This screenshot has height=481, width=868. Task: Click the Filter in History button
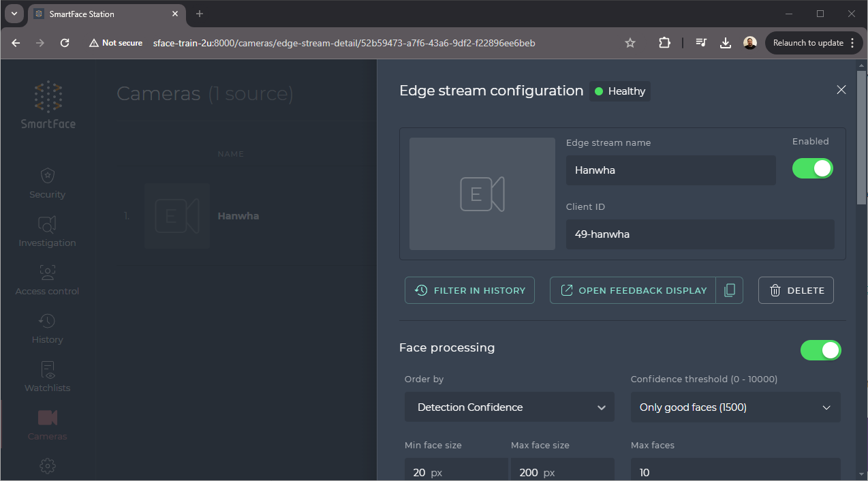click(x=469, y=290)
